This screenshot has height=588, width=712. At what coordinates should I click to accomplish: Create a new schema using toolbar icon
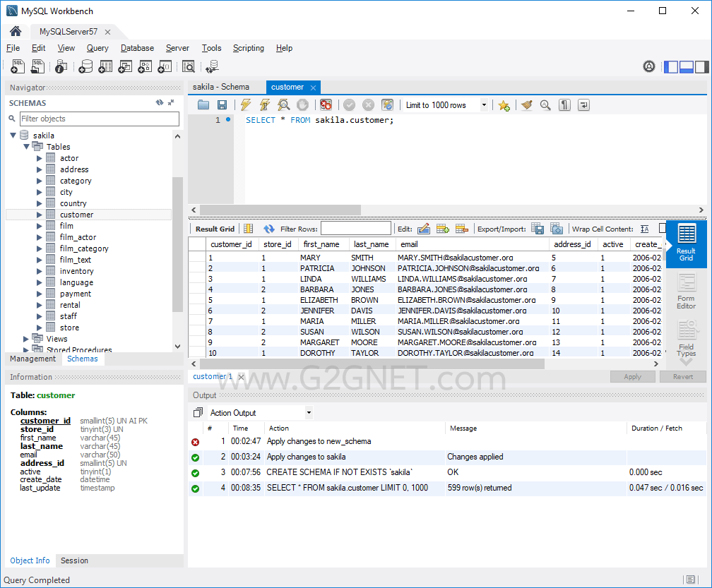[x=85, y=66]
